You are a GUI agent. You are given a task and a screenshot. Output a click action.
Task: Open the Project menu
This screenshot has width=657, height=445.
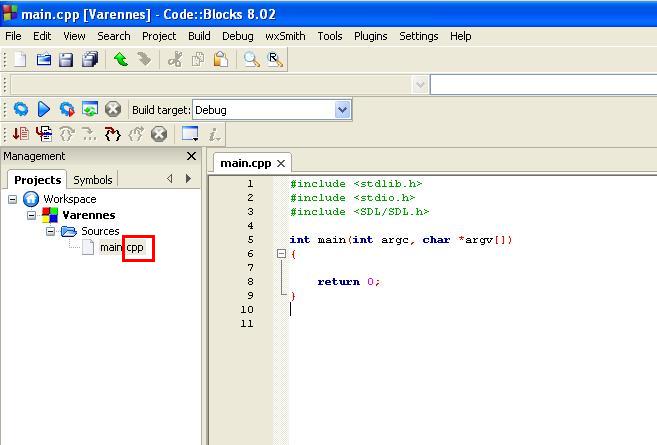(x=159, y=36)
